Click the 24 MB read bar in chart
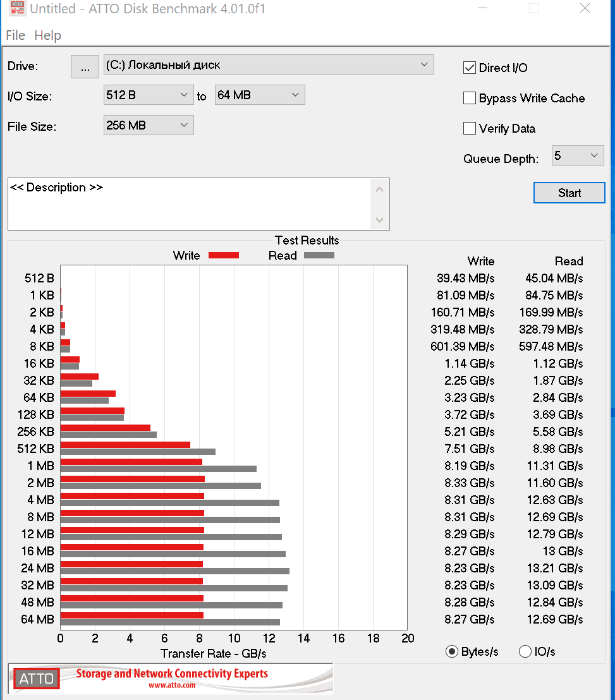Viewport: 615px width, 700px height. point(174,571)
